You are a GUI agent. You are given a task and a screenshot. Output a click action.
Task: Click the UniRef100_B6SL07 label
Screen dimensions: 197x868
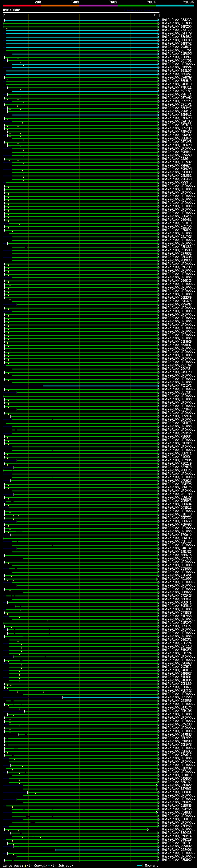pyautogui.click(x=177, y=71)
